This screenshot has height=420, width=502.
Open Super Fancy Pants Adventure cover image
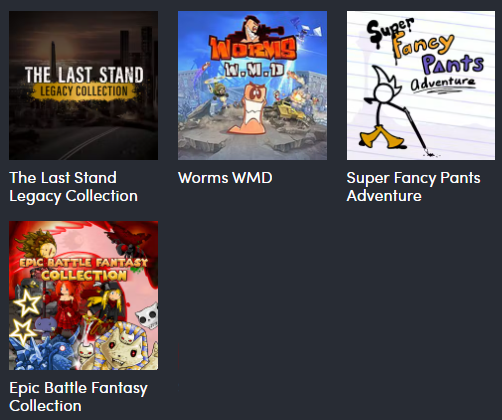tap(421, 85)
